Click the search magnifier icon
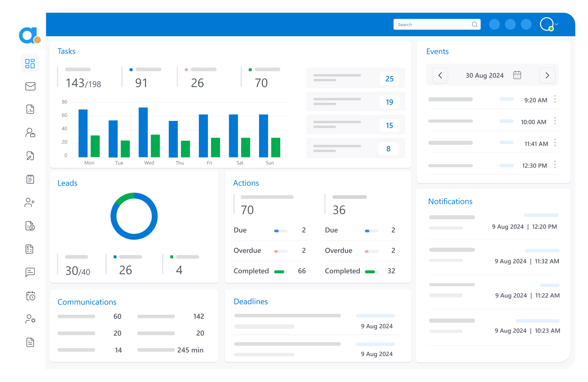This screenshot has width=588, height=382. click(x=474, y=24)
